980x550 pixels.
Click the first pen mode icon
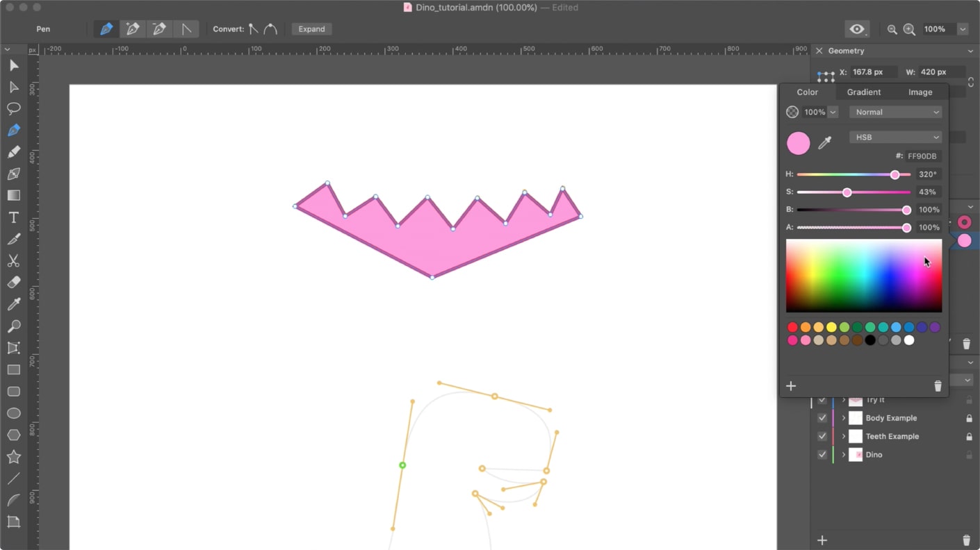tap(106, 29)
